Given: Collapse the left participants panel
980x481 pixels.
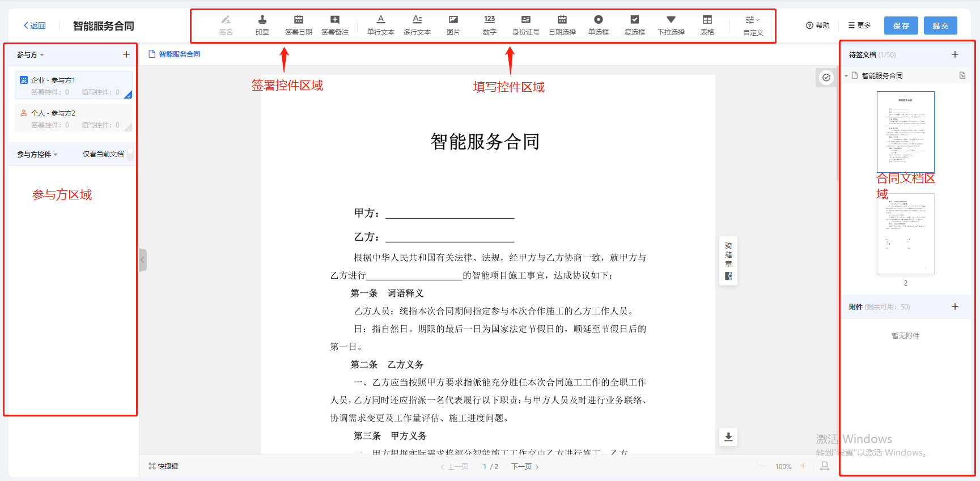Looking at the screenshot, I should pos(143,260).
